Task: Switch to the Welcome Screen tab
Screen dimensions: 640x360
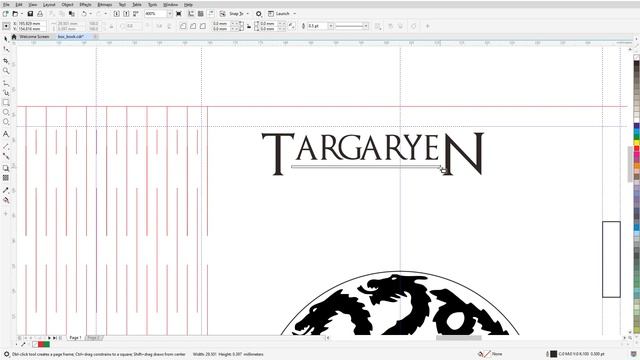Action: point(34,37)
